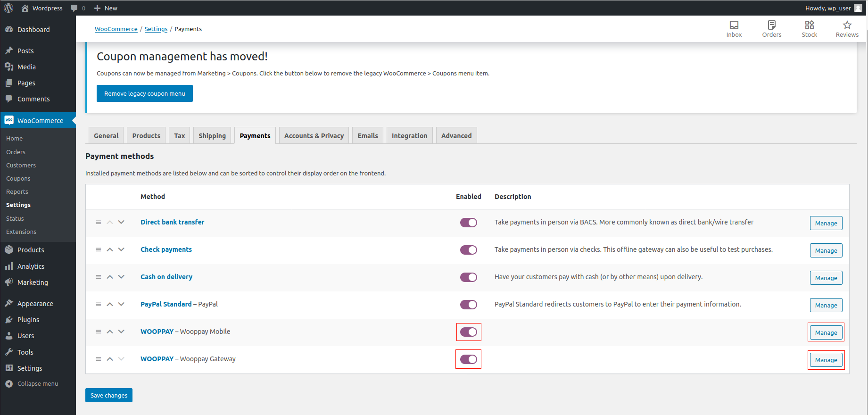
Task: Collapse the admin sidebar menu
Action: [38, 383]
